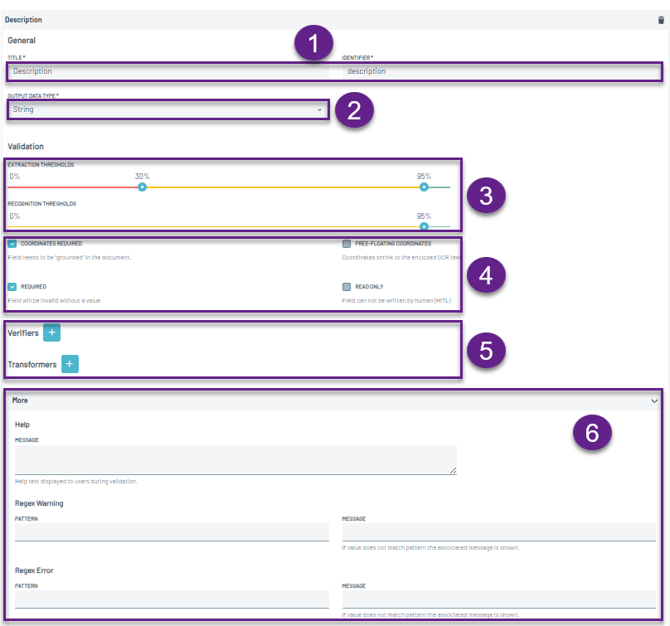Click the Description panel header

tap(300, 19)
